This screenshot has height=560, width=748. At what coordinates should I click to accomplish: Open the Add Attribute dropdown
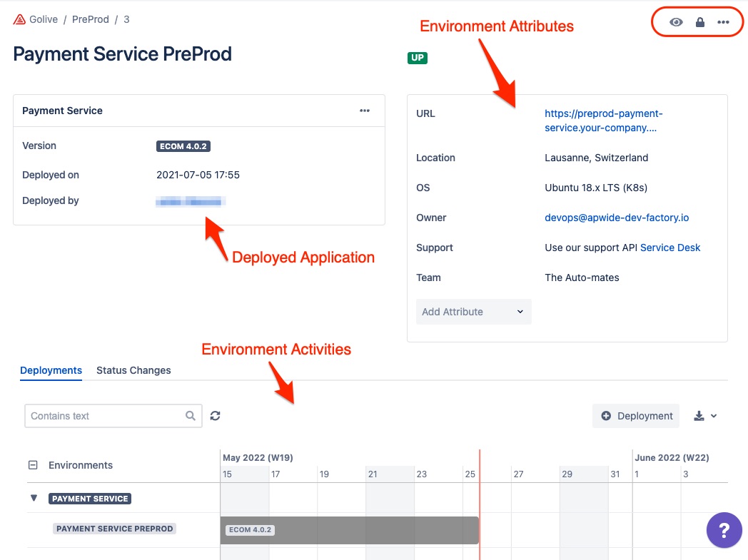point(473,312)
